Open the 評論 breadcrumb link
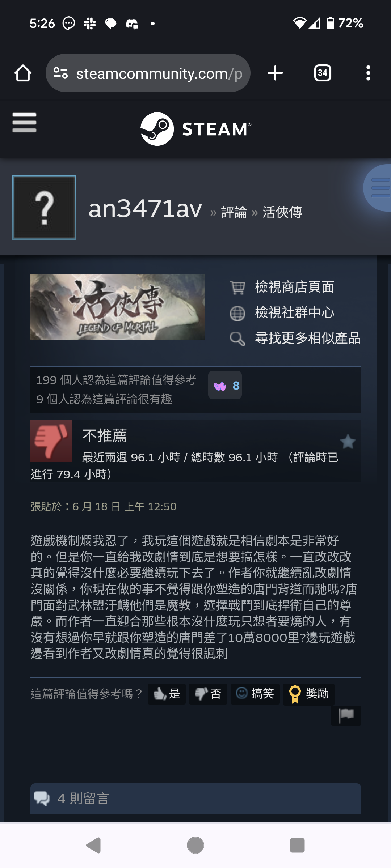 point(234,212)
